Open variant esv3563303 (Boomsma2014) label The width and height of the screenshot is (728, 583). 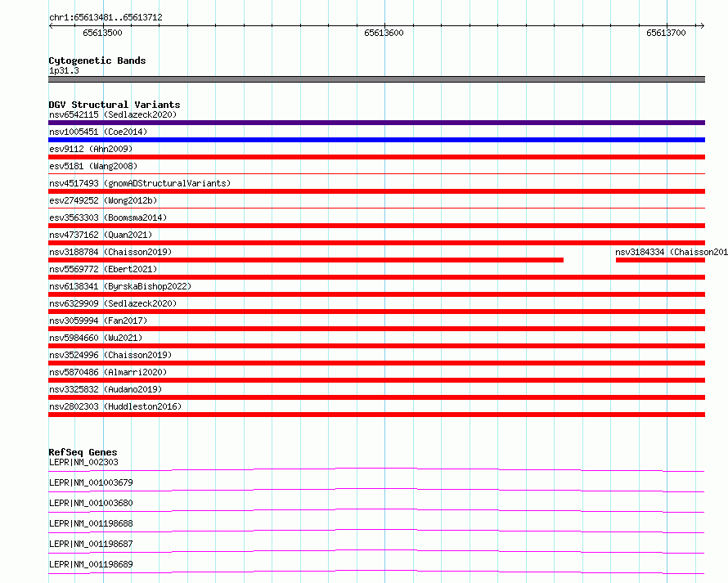click(x=108, y=218)
